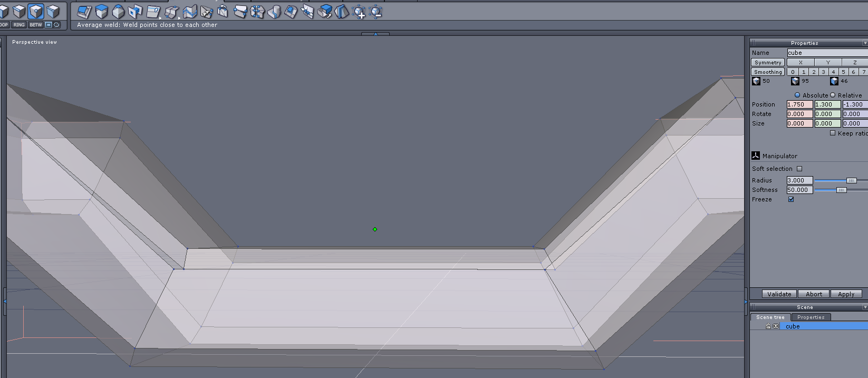Activate the select edges cube icon

coord(19,11)
